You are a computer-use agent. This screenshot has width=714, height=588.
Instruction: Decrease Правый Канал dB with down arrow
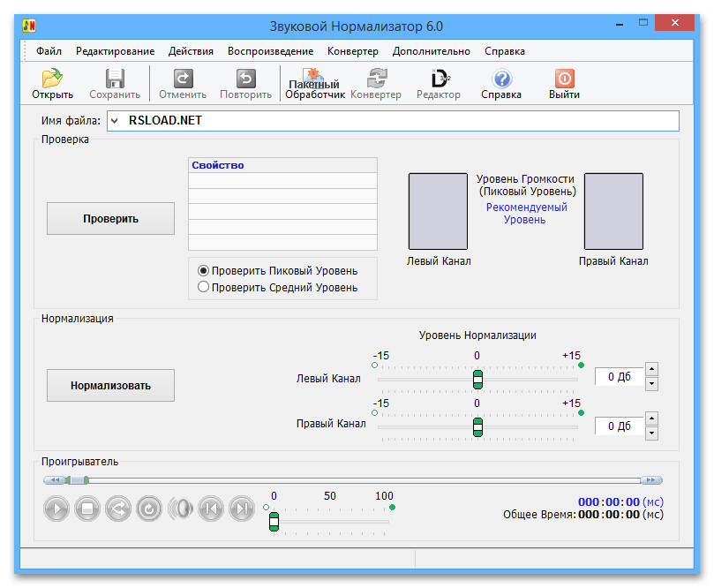pos(651,433)
